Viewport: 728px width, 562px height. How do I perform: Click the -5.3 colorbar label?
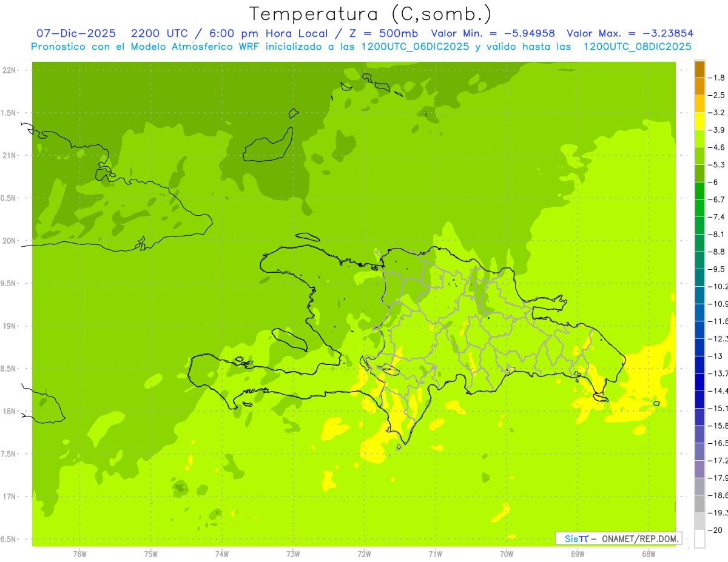point(716,164)
